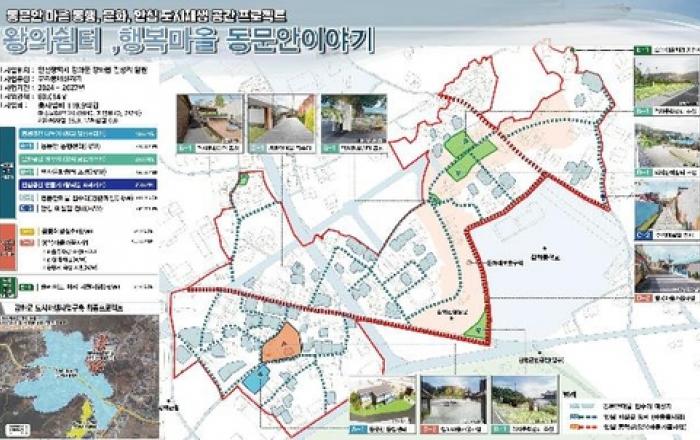Click the orange-red legend block in left panel

[x=8, y=240]
